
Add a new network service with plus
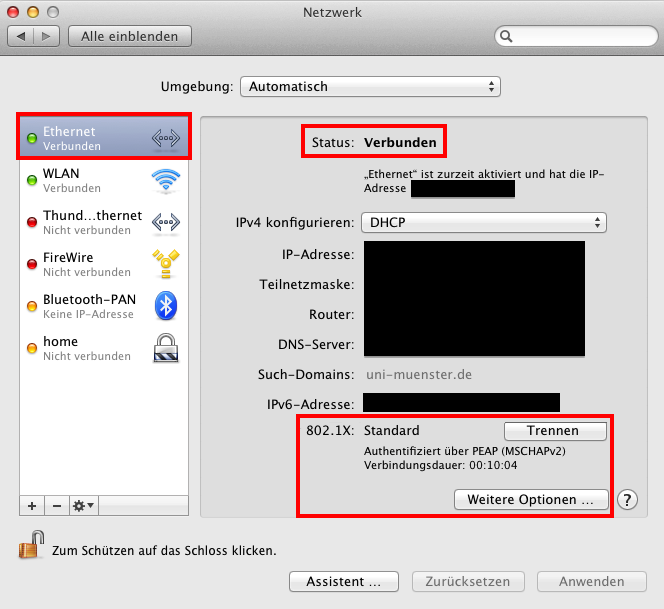(x=31, y=506)
